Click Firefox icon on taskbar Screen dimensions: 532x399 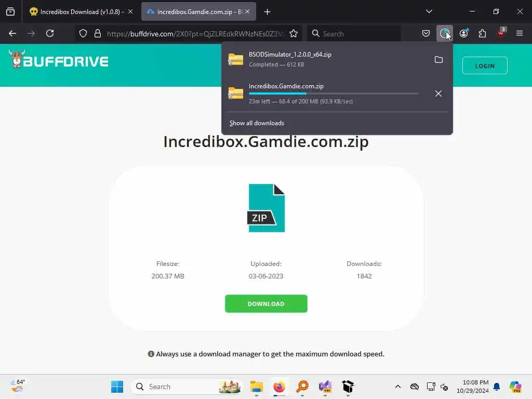[280, 387]
